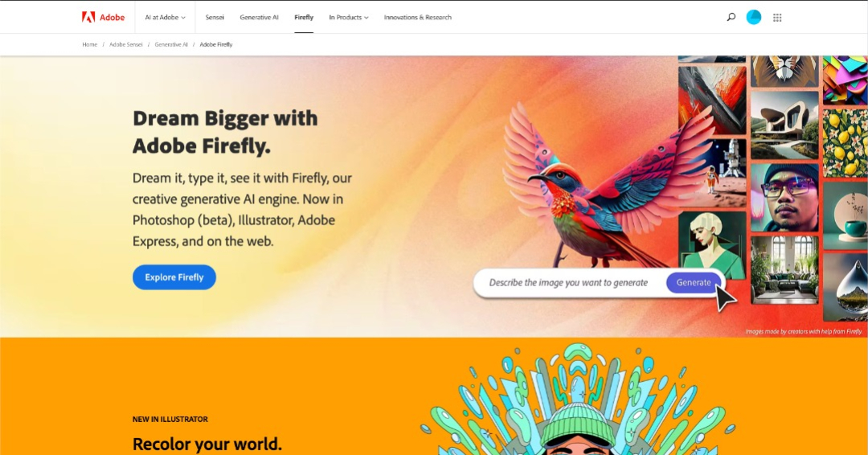
Task: Expand the AI at Adobe dropdown
Action: pos(165,17)
